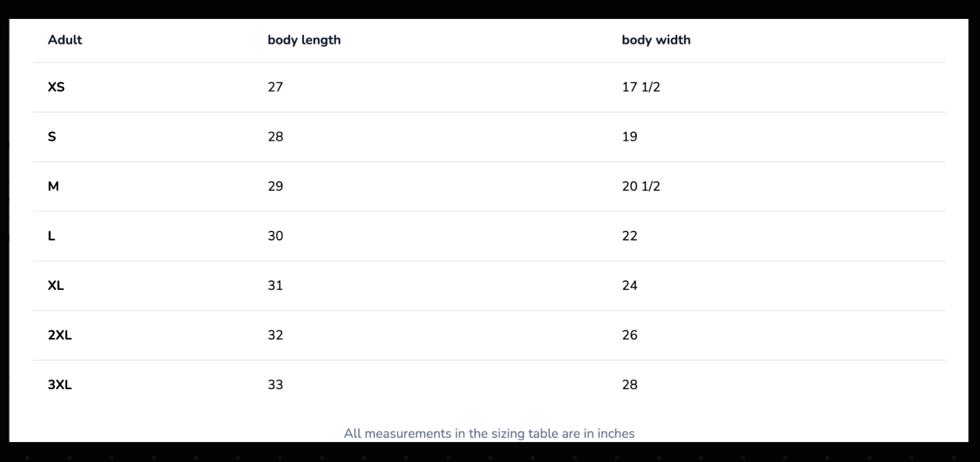Select the 3XL size row label
The image size is (980, 462).
click(x=59, y=385)
